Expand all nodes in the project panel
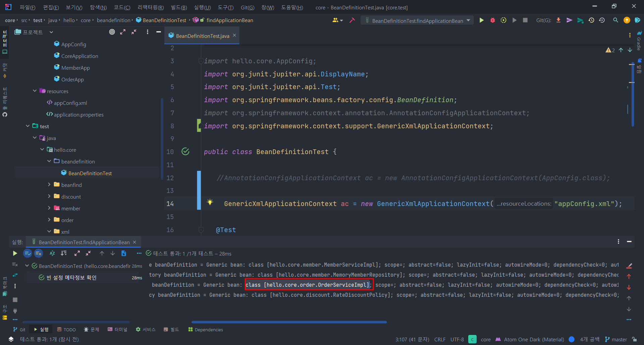 pos(123,32)
